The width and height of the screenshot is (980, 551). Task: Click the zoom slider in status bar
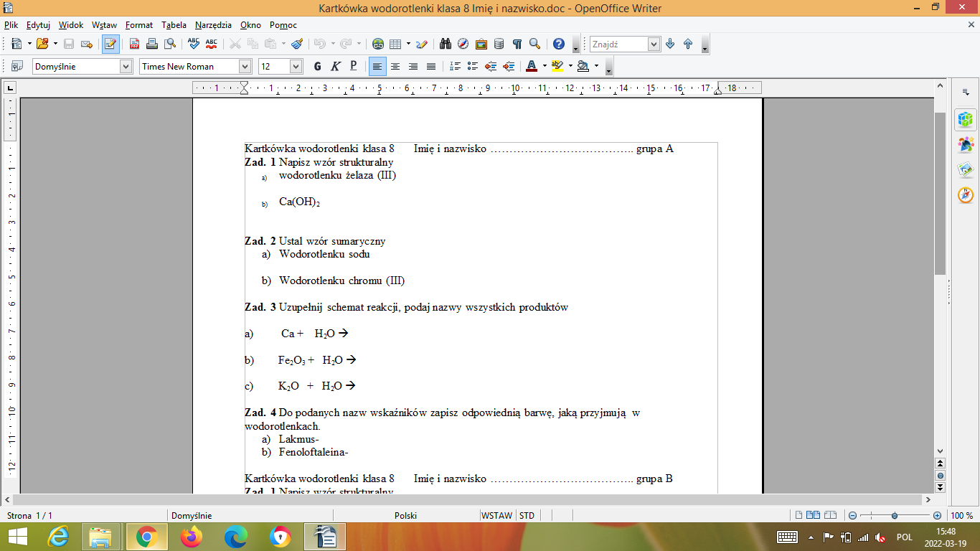(895, 515)
